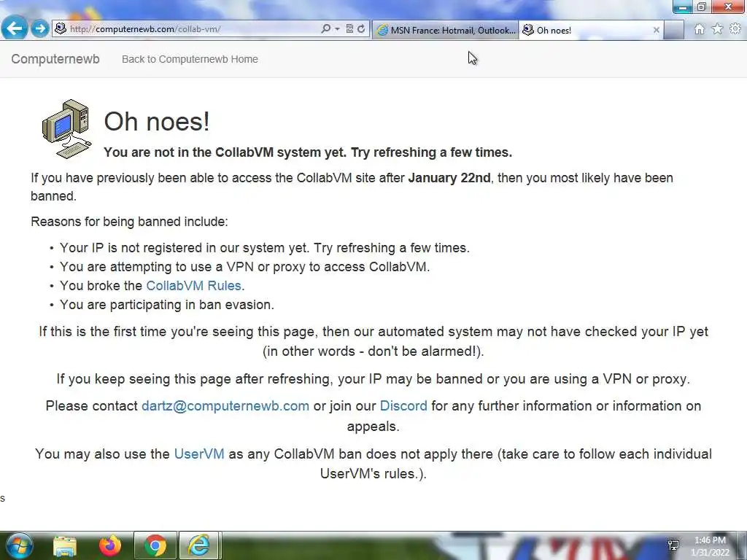Screen dimensions: 747x560
Task: Close the Oh noes! tab
Action: pos(656,30)
